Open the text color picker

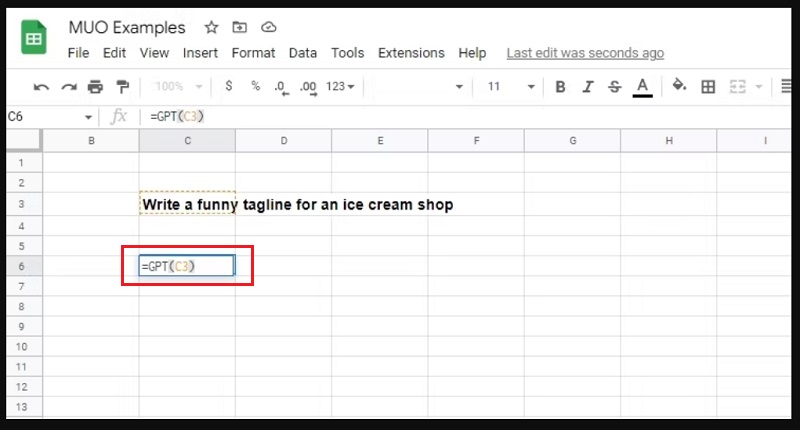[642, 87]
